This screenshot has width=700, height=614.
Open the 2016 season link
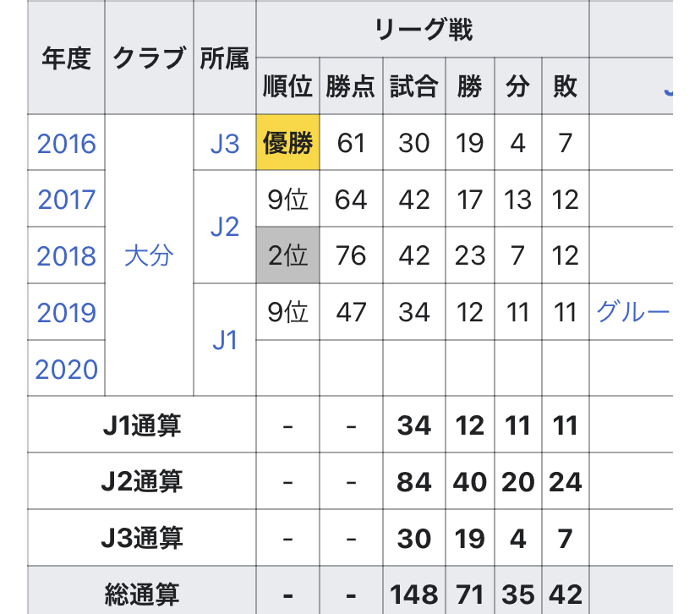[67, 143]
